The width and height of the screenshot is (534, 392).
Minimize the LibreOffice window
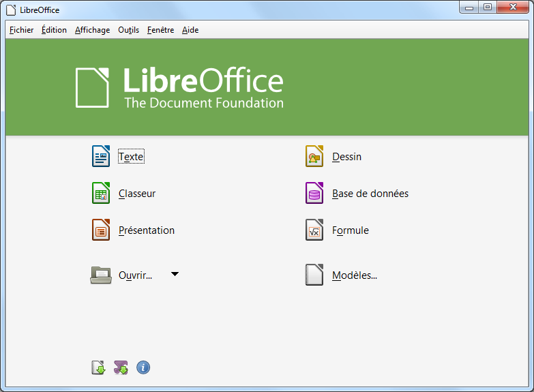[469, 7]
